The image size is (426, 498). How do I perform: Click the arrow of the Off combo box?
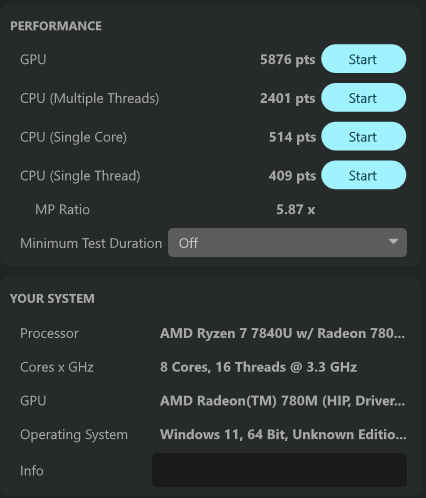pos(393,242)
